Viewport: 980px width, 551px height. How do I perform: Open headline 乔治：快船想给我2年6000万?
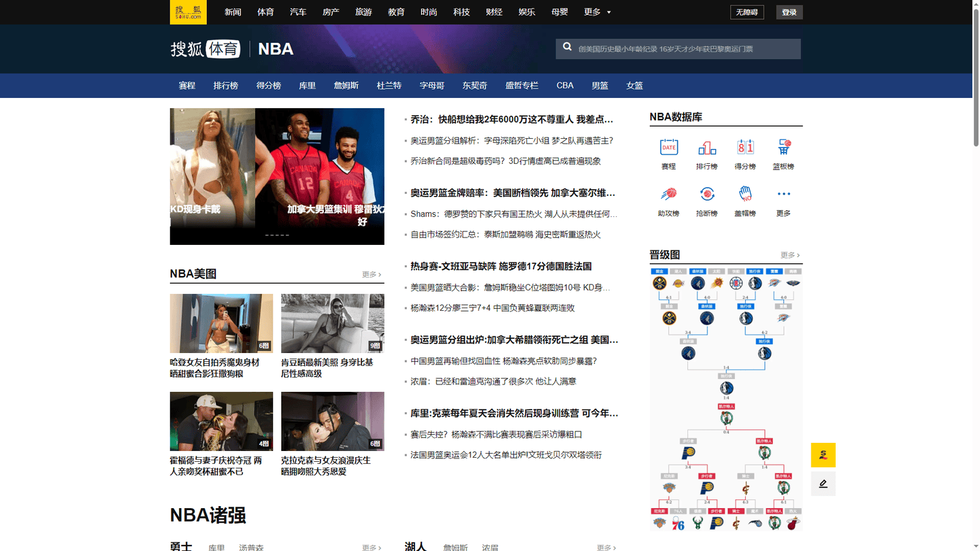[512, 119]
